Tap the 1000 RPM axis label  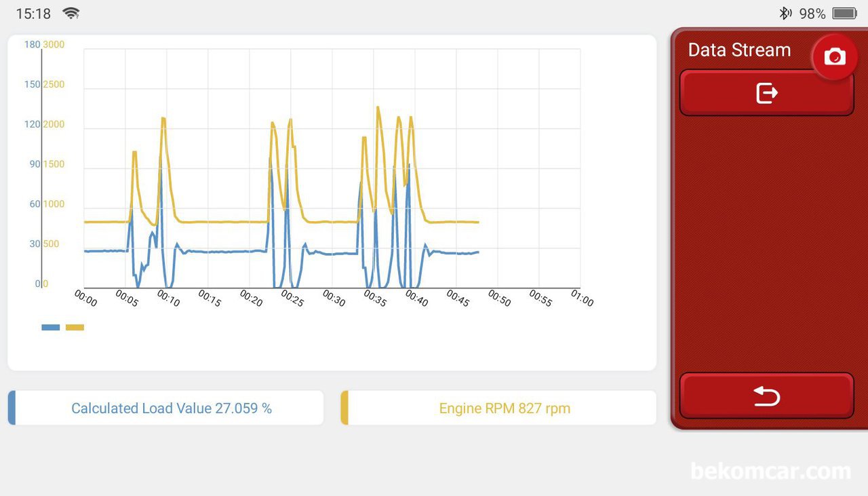click(x=54, y=204)
